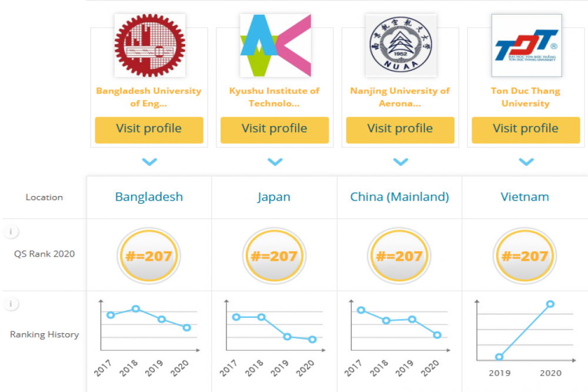
Task: Click the info icon beside QS Rank 2020
Action: coord(11,232)
